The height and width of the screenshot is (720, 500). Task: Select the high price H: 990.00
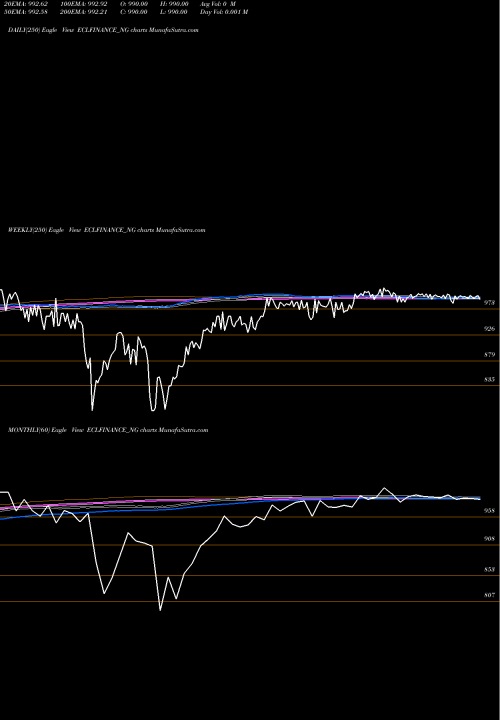click(x=174, y=4)
